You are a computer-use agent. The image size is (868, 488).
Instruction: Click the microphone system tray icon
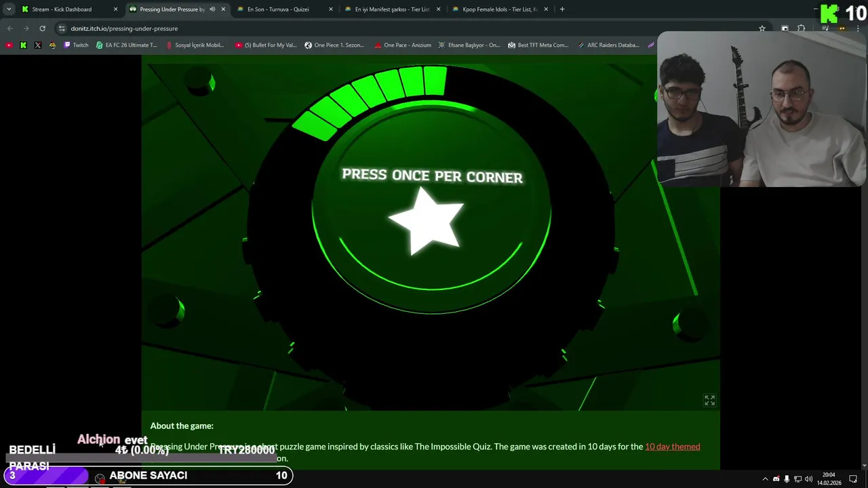point(787,479)
